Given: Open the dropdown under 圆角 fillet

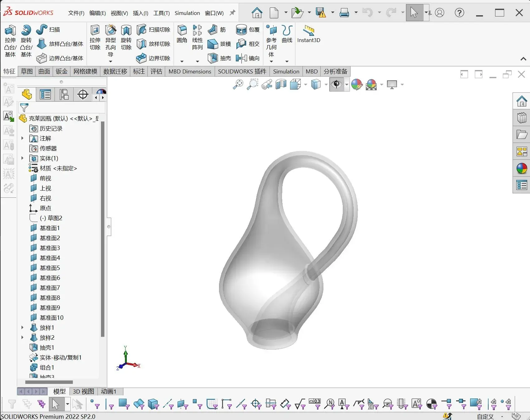Looking at the screenshot, I should [182, 61].
